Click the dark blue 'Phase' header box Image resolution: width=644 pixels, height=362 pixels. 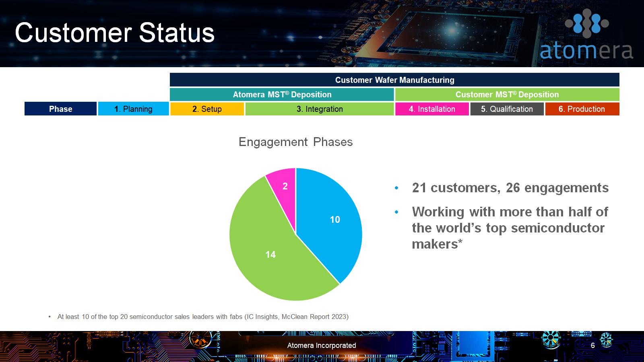60,109
